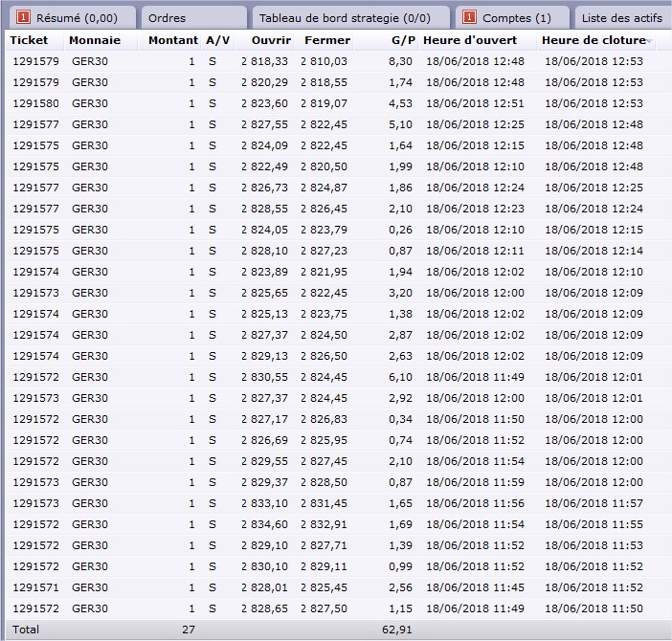Screen dimensions: 672x641
Task: Sort by the A/V column header
Action: [x=217, y=40]
